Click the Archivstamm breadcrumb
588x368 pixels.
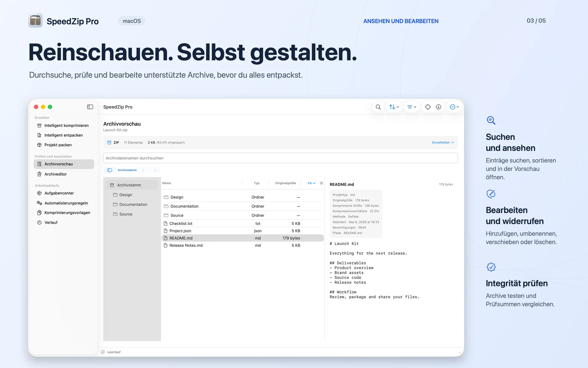(127, 170)
